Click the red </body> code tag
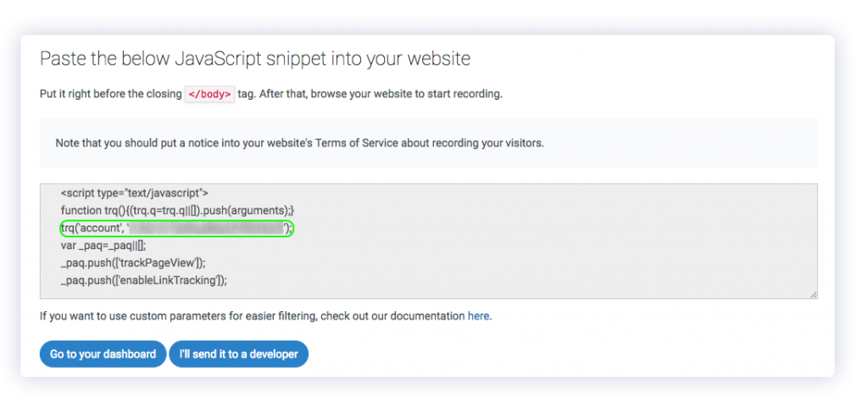 click(x=210, y=94)
